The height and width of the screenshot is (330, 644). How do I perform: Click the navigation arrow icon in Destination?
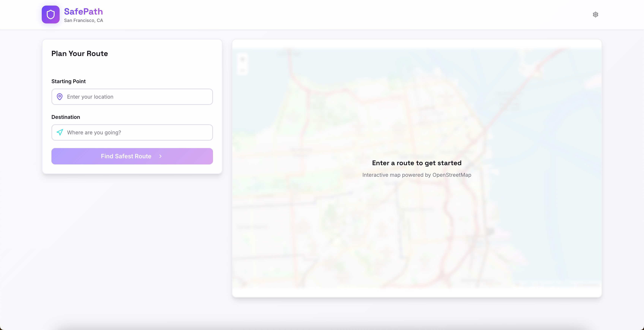click(59, 132)
